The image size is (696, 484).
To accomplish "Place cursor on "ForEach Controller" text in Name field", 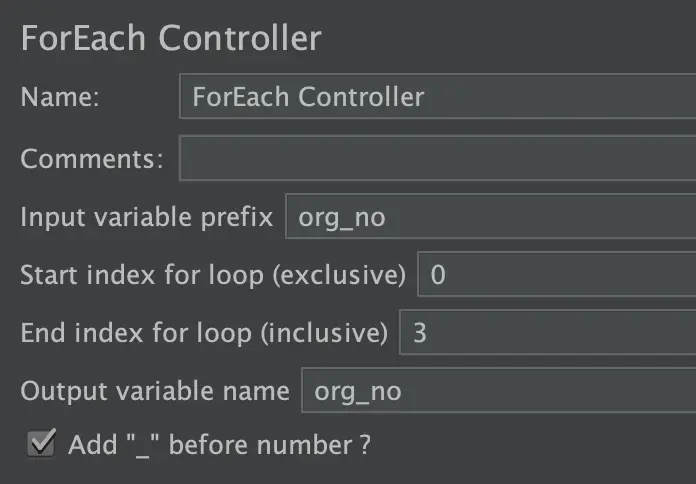I will pyautogui.click(x=308, y=97).
